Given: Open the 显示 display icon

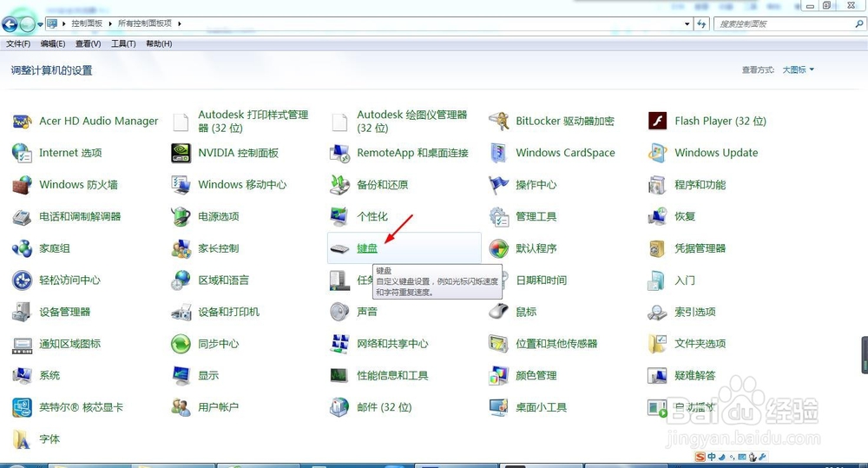Looking at the screenshot, I should coord(181,375).
